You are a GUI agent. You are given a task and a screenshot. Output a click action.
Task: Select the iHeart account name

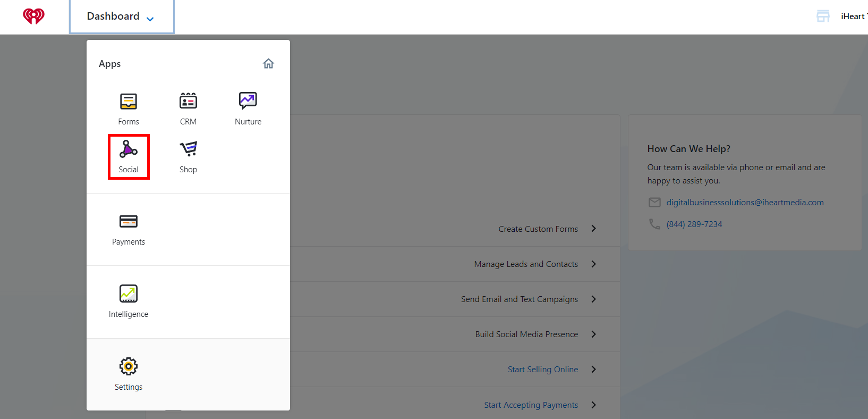854,16
